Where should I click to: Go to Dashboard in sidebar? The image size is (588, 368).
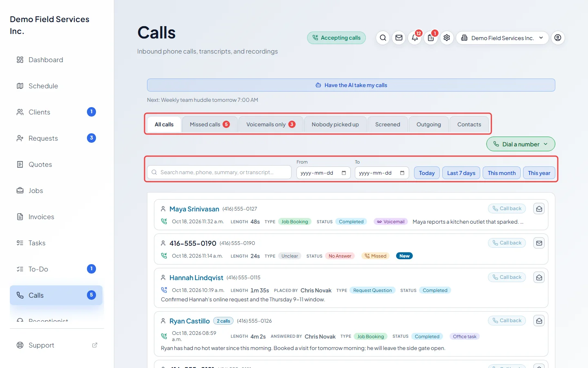pos(56,60)
